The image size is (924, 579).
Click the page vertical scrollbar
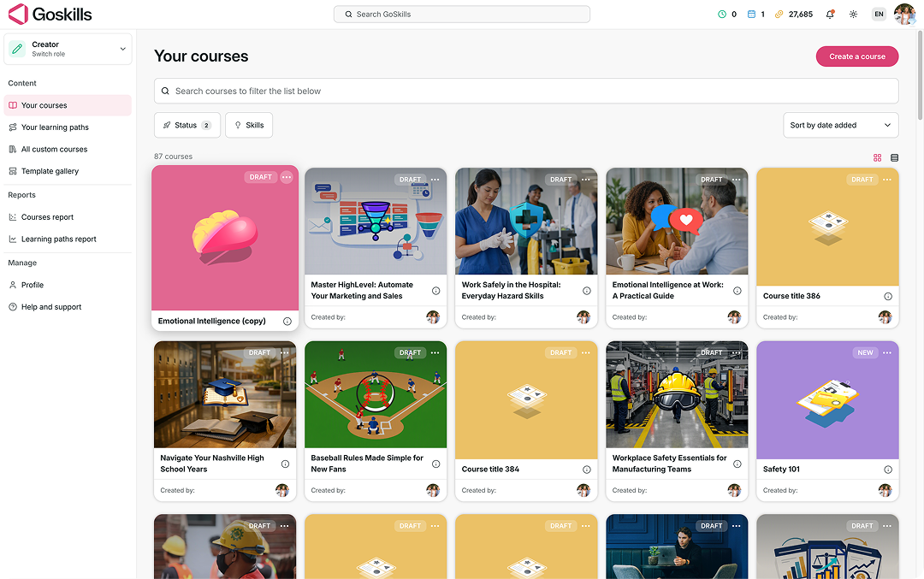pyautogui.click(x=920, y=74)
